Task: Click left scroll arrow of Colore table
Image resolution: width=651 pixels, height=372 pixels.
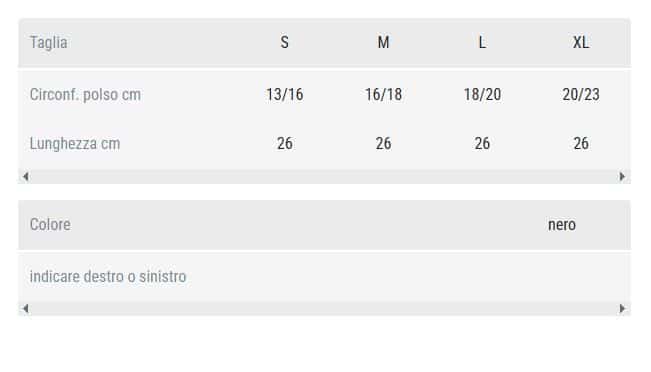Action: click(26, 308)
